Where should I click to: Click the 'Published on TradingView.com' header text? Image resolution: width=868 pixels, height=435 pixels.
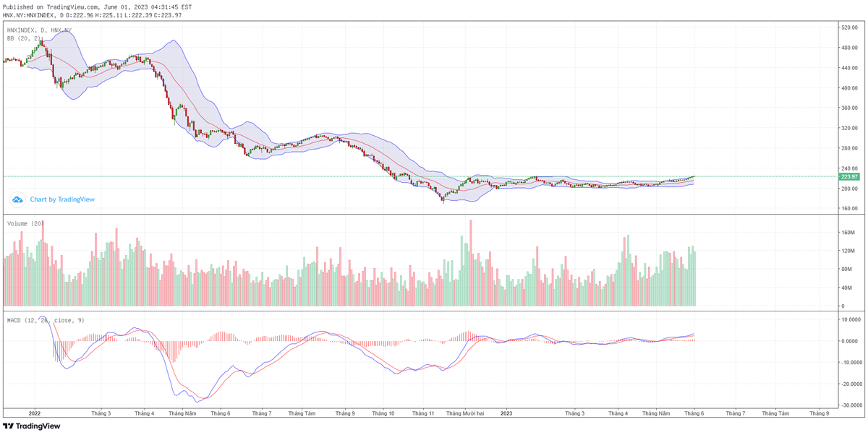tap(98, 7)
